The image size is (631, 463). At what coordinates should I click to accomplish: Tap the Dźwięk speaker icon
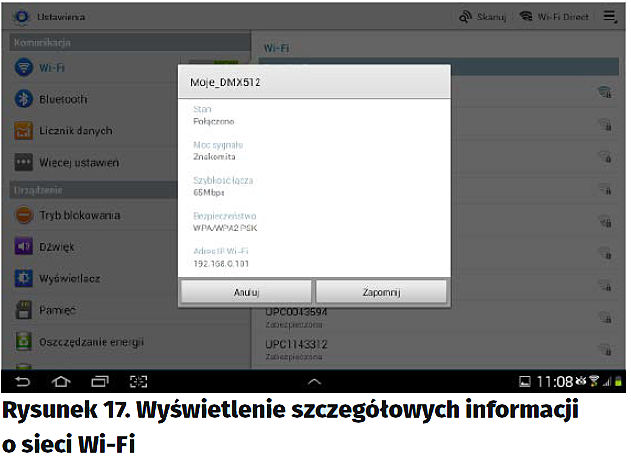[x=23, y=246]
